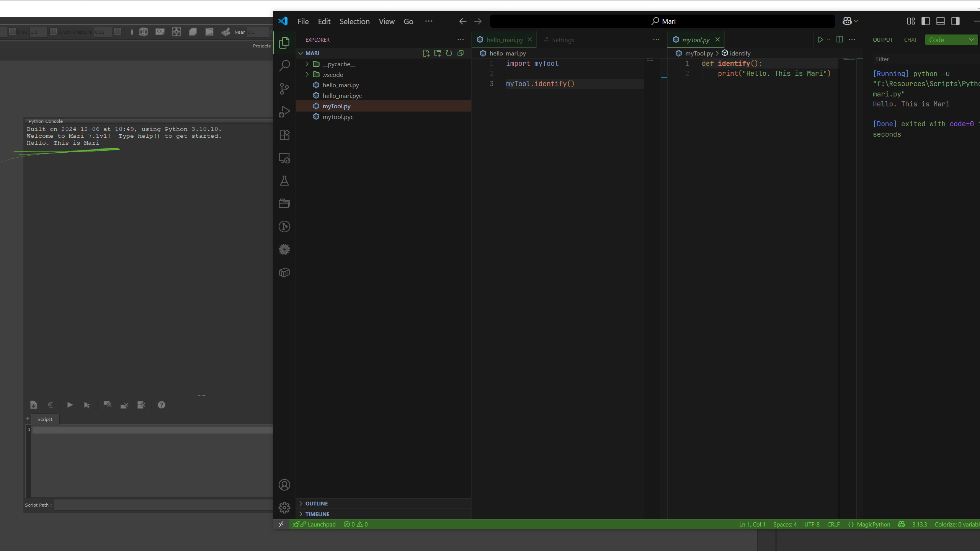Viewport: 980px width, 551px height.
Task: Open the Selection menu
Action: (354, 21)
